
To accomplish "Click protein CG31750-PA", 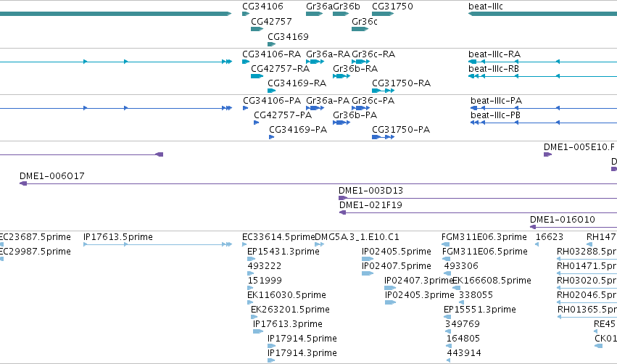I will pos(401,130).
